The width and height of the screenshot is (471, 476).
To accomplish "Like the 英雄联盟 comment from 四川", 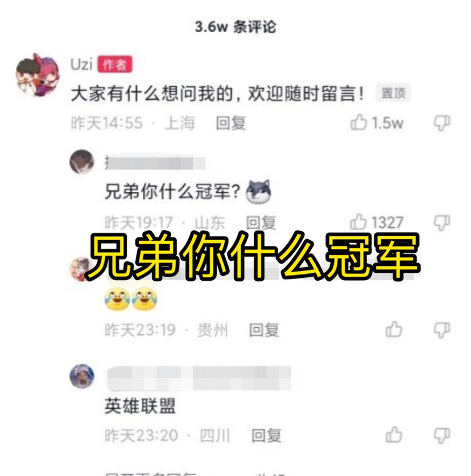I will click(x=394, y=434).
